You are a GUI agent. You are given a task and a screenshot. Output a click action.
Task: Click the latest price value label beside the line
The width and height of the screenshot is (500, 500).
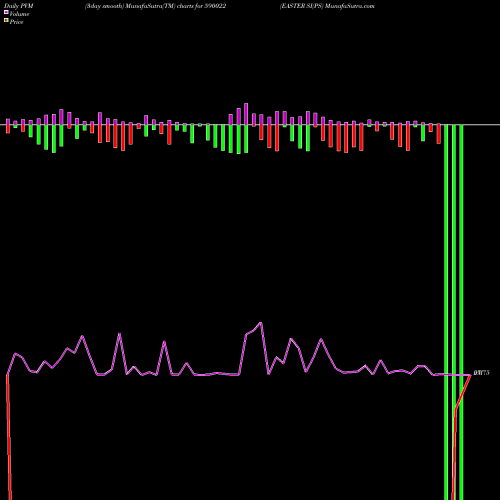coord(481,373)
